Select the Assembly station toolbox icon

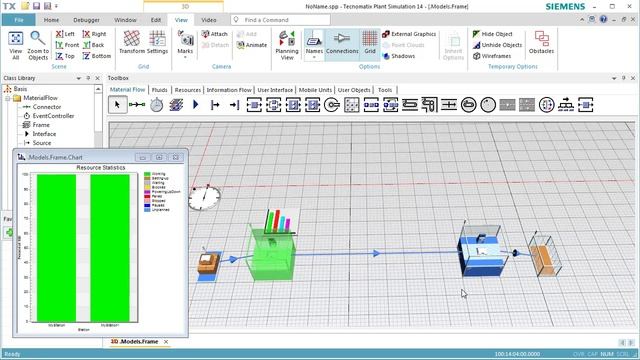point(293,105)
